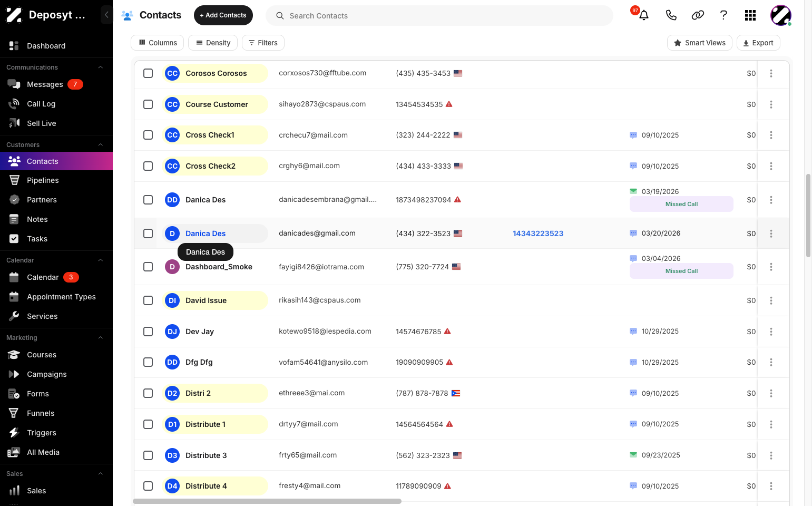Open the apps grid menu
812x506 pixels.
coord(750,15)
